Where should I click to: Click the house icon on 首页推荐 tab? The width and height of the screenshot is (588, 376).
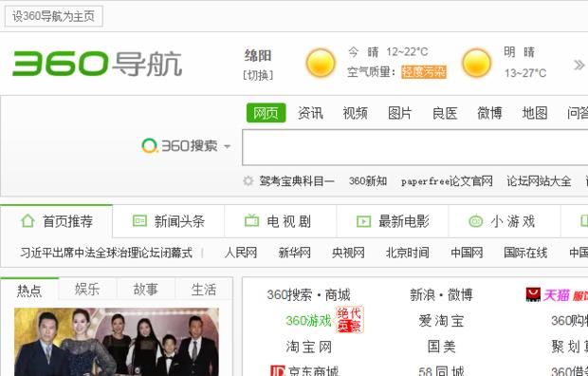click(28, 221)
